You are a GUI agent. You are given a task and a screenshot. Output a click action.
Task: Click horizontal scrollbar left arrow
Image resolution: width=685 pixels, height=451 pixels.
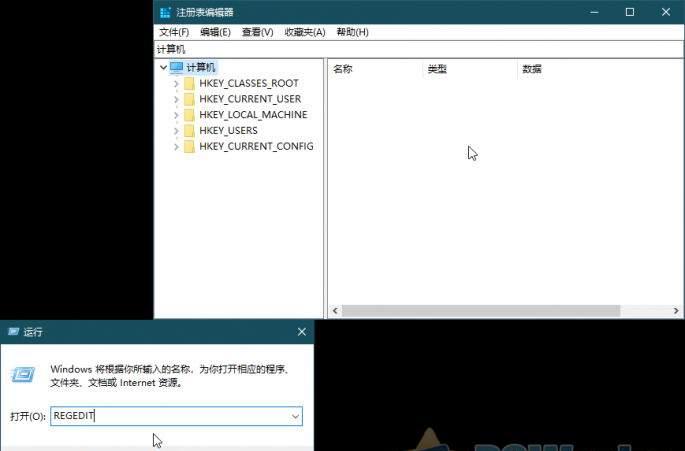tap(335, 311)
